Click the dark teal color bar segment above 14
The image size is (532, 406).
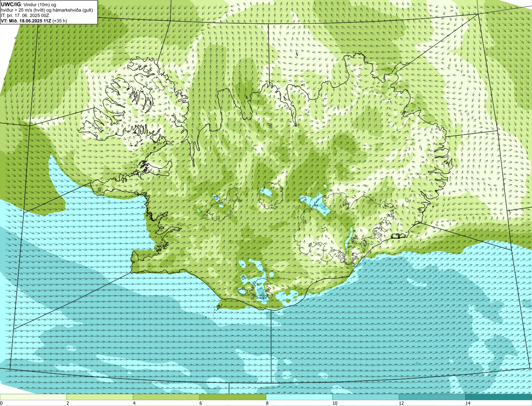(x=499, y=397)
